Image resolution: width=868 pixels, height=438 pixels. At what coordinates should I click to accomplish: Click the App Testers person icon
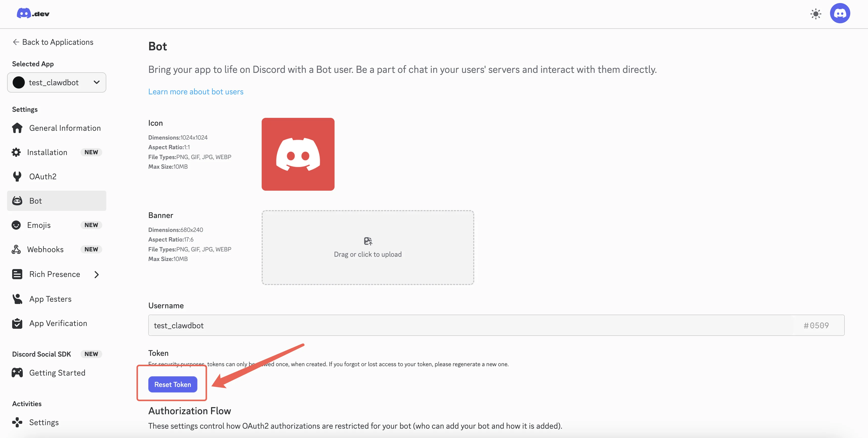coord(17,299)
